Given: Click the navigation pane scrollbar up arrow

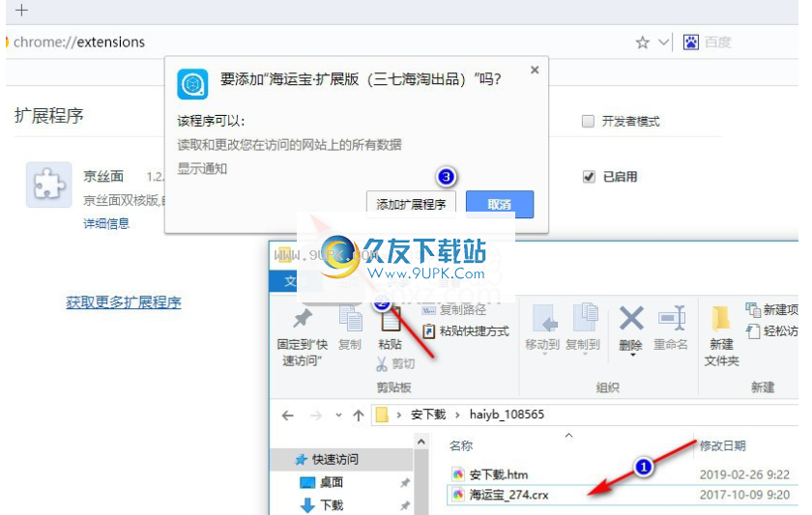Looking at the screenshot, I should (421, 442).
